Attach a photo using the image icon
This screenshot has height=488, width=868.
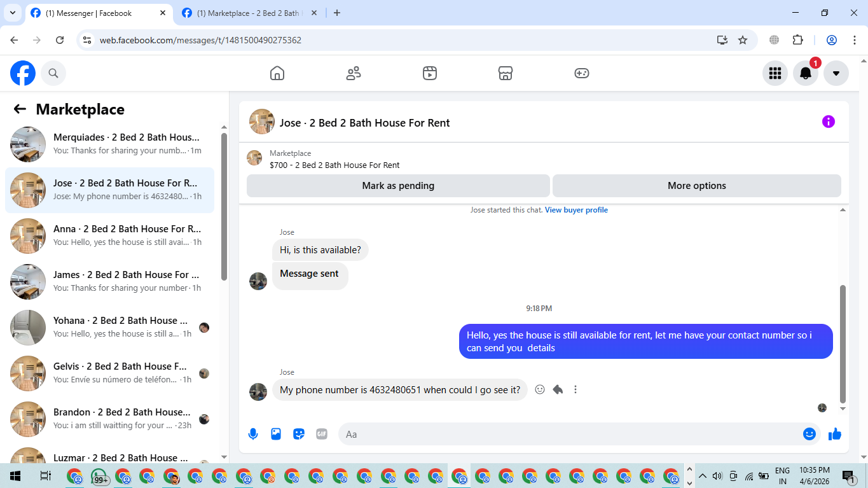point(276,434)
